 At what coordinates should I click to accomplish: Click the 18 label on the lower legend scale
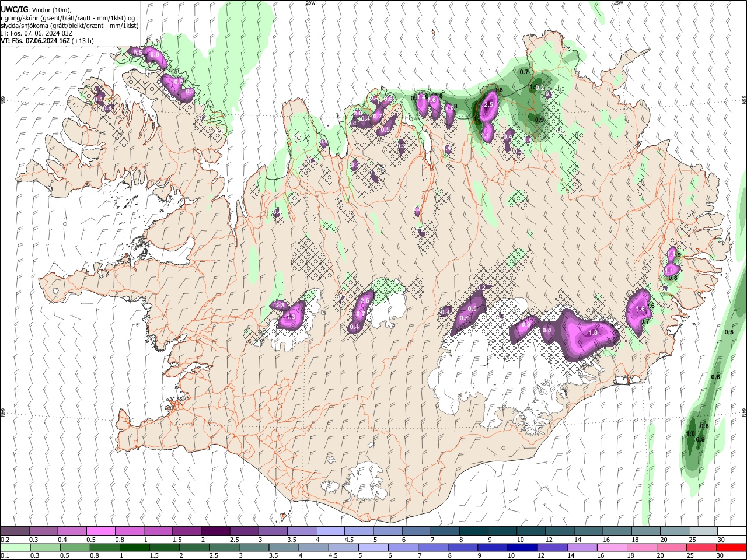(631, 555)
